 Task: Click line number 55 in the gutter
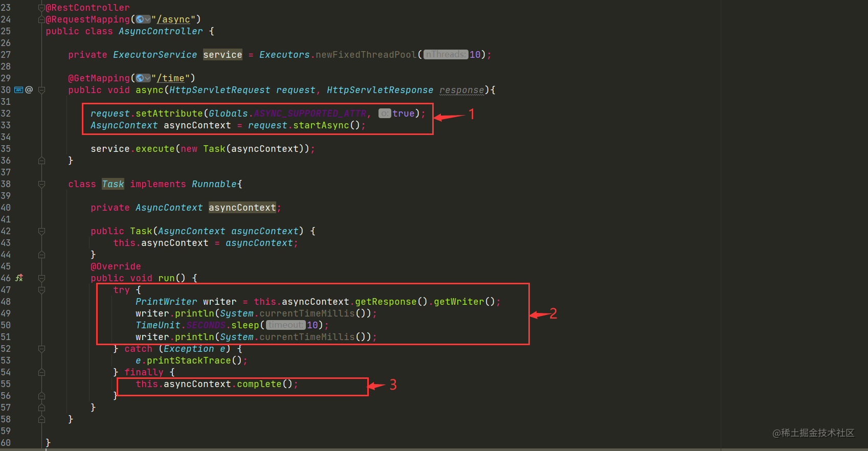point(6,384)
